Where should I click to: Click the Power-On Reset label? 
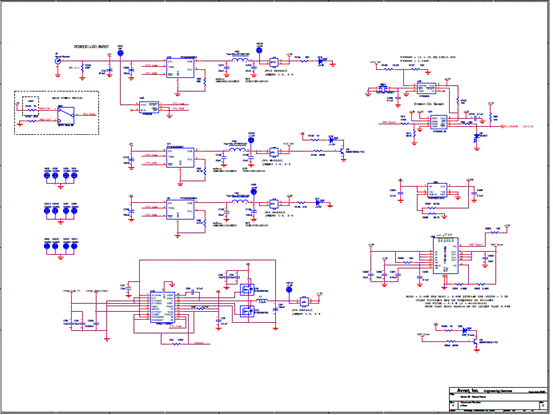tap(429, 104)
